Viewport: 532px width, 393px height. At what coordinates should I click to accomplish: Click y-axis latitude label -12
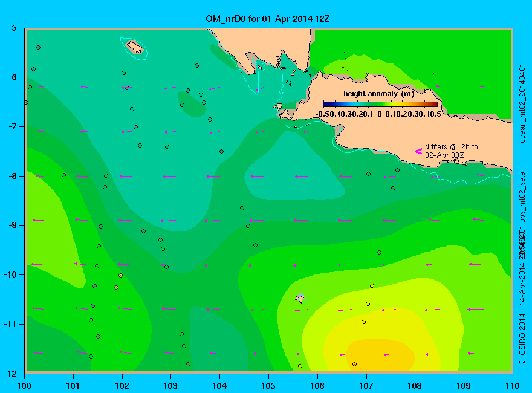tap(10, 373)
